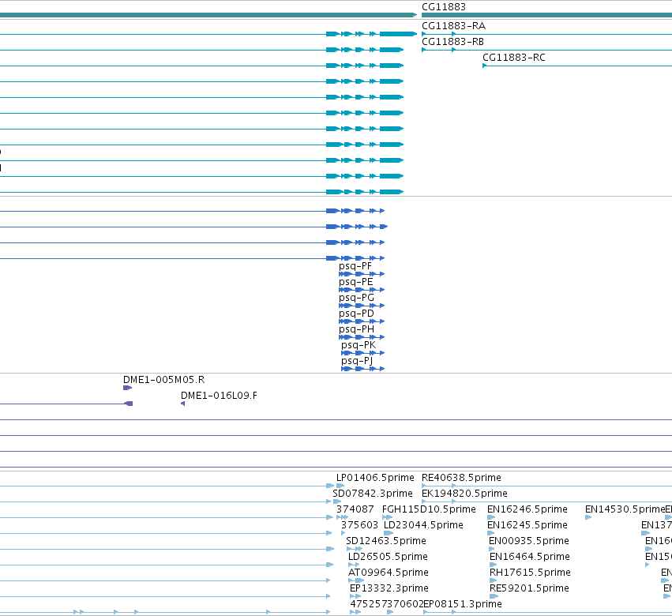This screenshot has width=672, height=616.
Task: Select the RE40638.5prime EST label
Action: (461, 478)
